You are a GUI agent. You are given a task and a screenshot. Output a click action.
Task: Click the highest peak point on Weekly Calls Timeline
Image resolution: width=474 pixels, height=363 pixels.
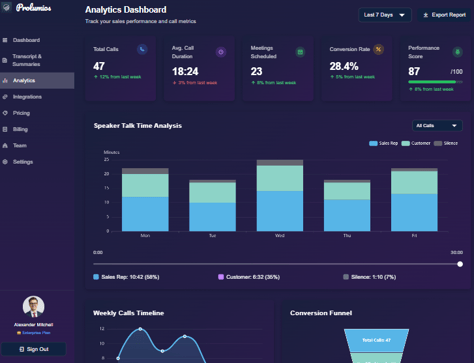140,329
